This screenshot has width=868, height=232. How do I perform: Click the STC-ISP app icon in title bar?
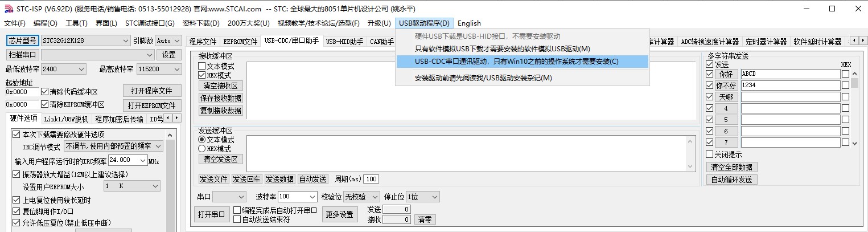[x=8, y=9]
